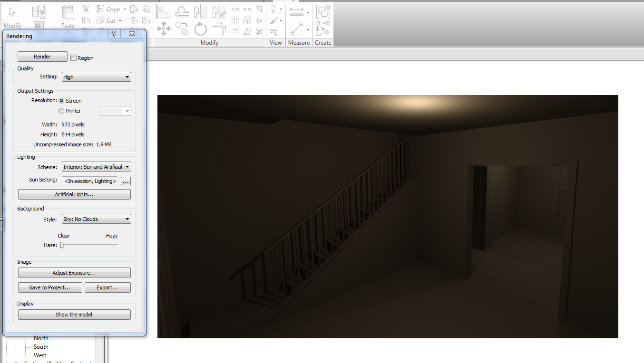Select the Printer resolution radio button
Viewport: 644px width, 363px height.
pos(61,111)
